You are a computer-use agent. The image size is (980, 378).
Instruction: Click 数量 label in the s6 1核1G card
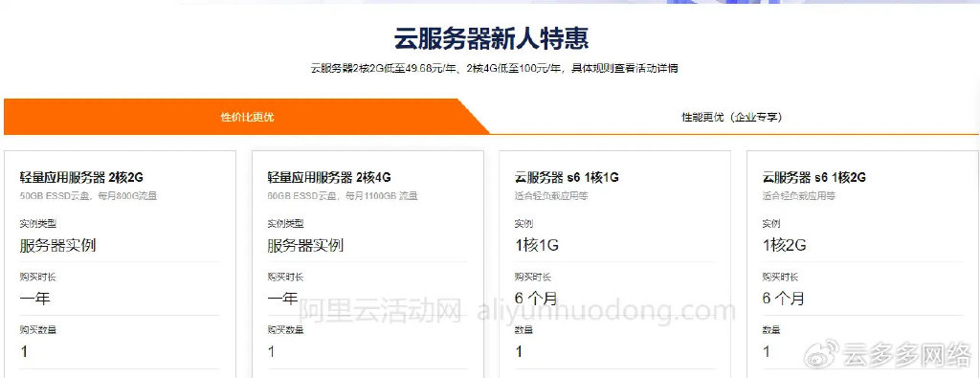pos(523,330)
